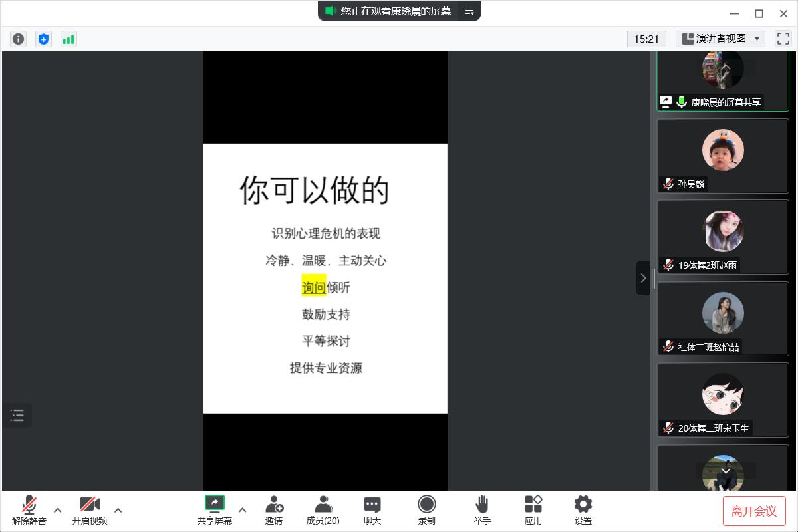
Task: Check the green network signal icon
Action: (x=68, y=39)
